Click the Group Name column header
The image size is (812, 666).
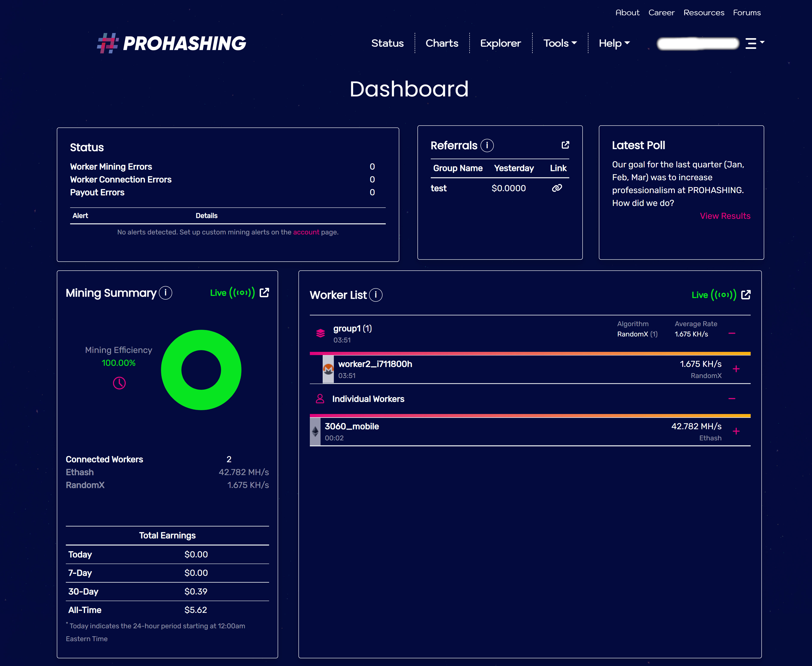[458, 168]
